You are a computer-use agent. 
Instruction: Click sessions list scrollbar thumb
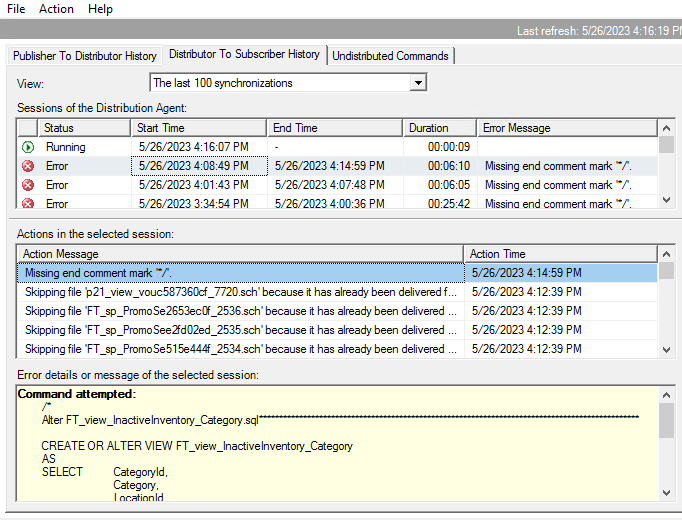666,145
